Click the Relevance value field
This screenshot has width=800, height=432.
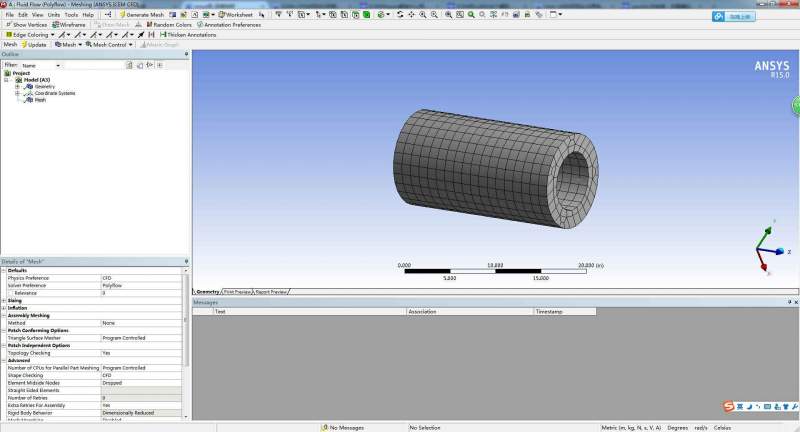[x=141, y=293]
